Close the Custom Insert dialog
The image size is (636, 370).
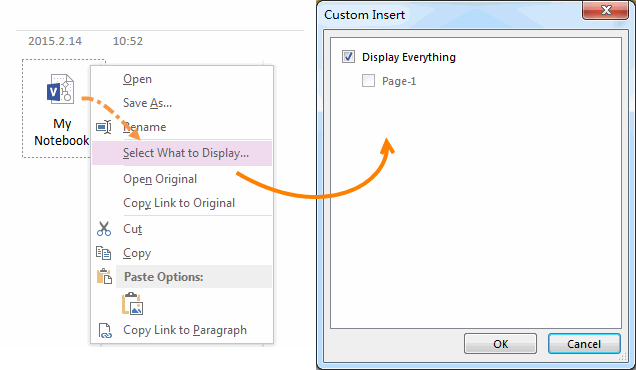point(606,10)
